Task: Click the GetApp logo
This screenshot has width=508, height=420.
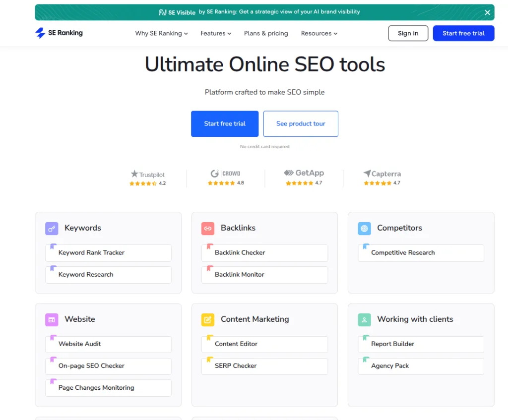Action: (x=304, y=173)
